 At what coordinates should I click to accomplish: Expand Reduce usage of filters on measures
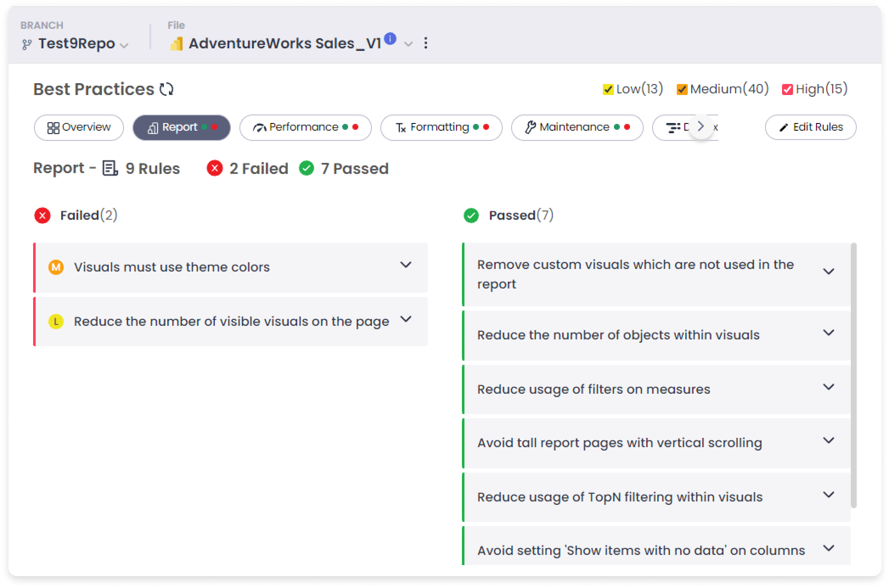[828, 387]
